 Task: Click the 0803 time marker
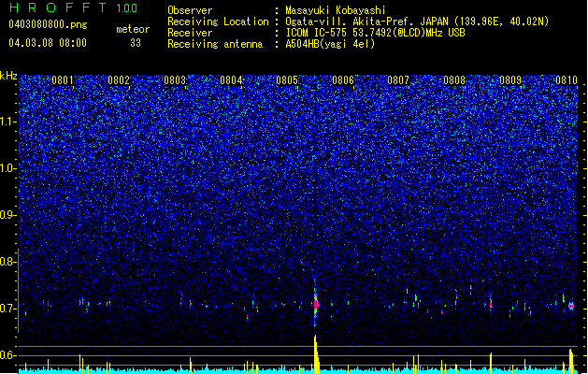[x=175, y=80]
